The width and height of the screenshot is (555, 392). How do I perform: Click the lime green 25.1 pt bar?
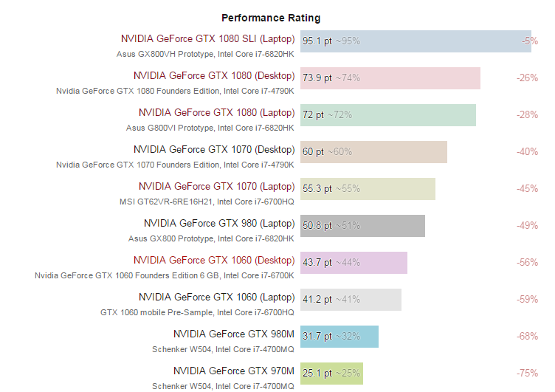(x=331, y=374)
